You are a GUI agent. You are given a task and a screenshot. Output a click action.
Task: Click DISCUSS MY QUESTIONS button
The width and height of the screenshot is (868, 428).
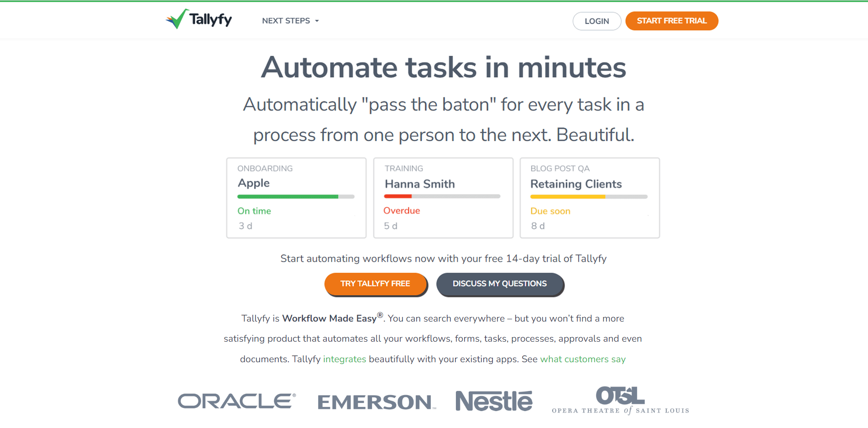pos(500,284)
